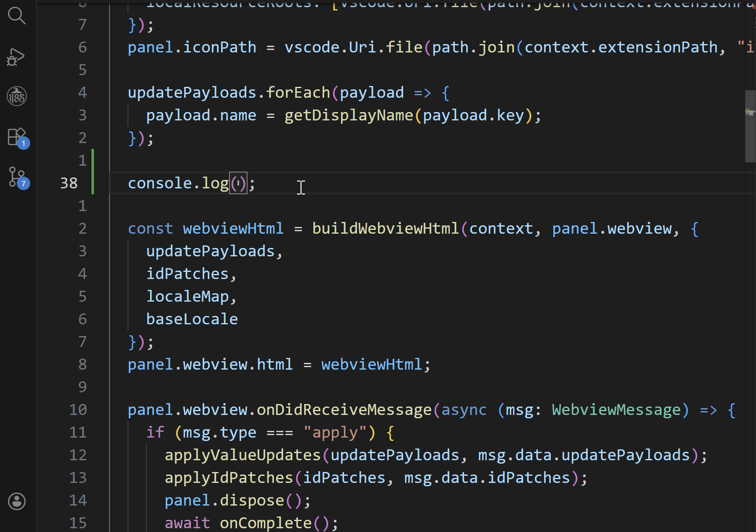The height and width of the screenshot is (532, 756).
Task: Click the localeMap property line
Action: click(x=187, y=297)
